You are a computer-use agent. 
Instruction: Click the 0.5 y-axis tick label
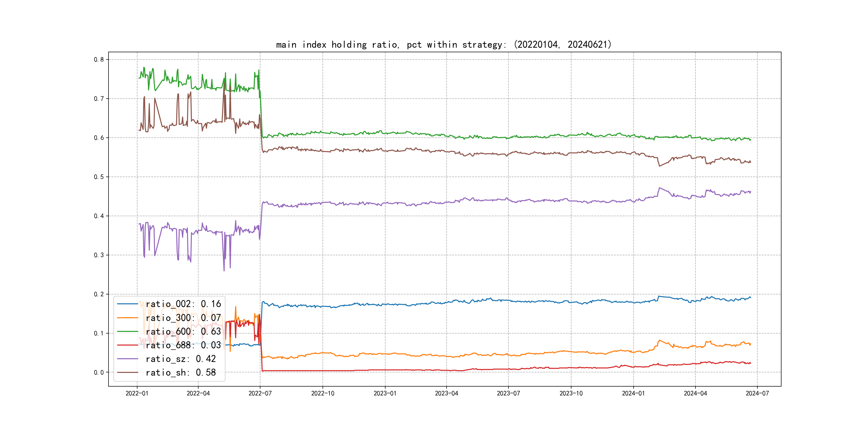pyautogui.click(x=99, y=177)
